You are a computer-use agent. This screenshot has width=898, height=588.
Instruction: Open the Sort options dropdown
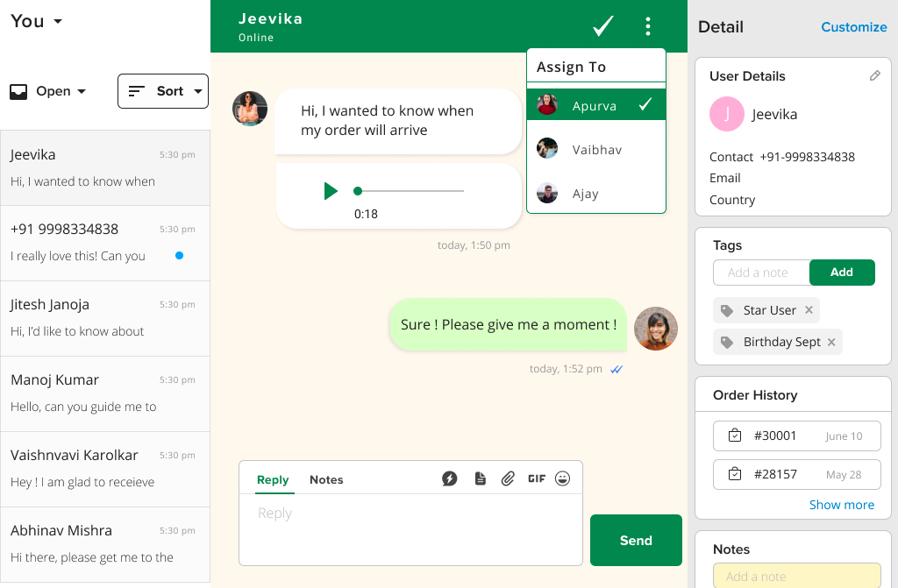(163, 91)
